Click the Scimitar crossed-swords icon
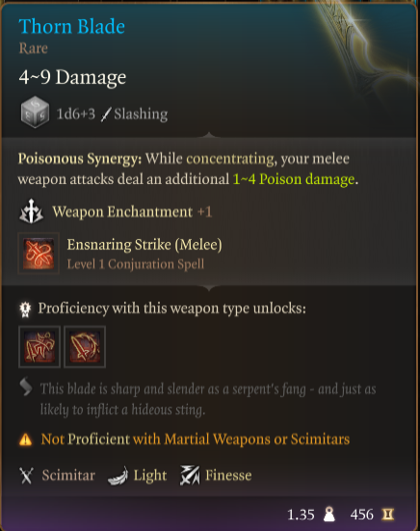 click(x=26, y=475)
